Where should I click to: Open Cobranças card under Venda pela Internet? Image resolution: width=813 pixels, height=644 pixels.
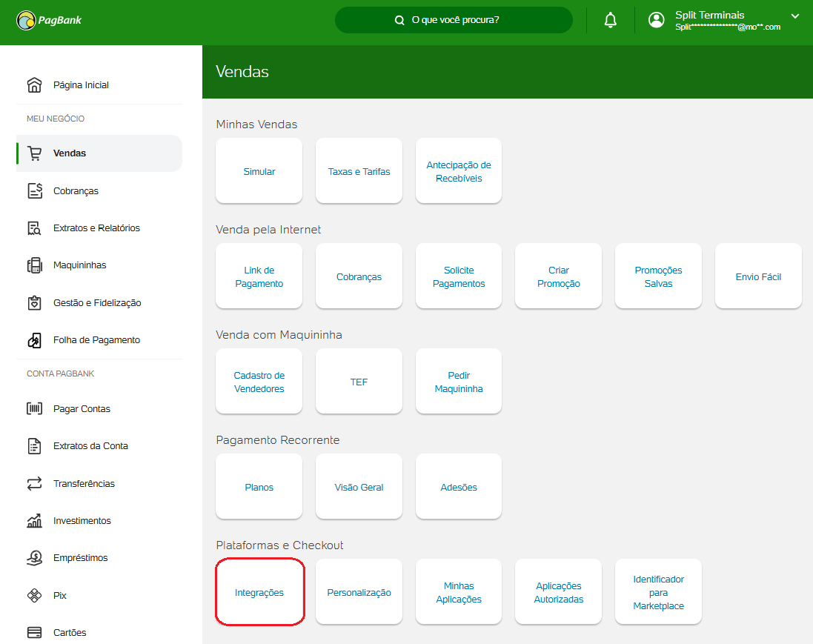pos(359,276)
